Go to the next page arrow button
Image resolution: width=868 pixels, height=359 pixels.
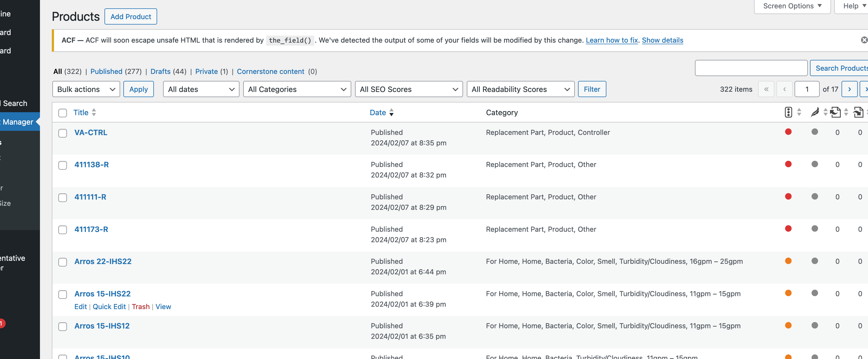point(849,89)
